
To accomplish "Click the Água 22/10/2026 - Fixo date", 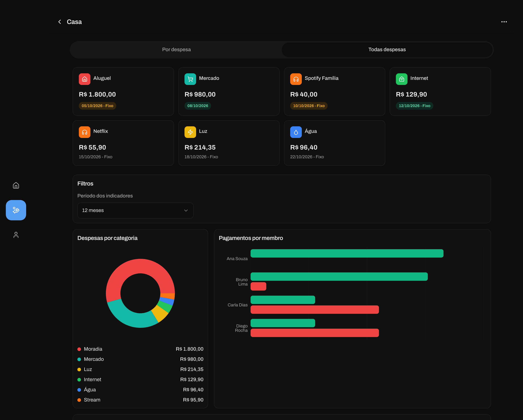I will (307, 157).
